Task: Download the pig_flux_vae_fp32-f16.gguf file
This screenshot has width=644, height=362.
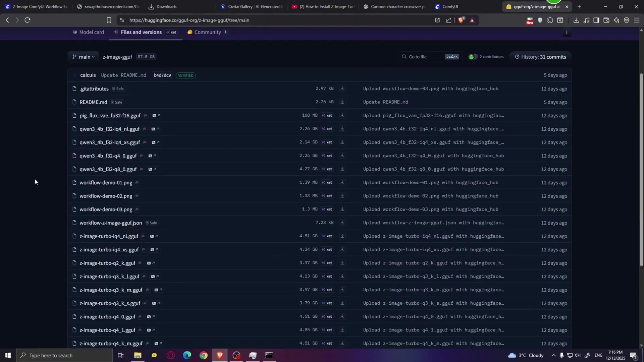Action: [x=342, y=115]
